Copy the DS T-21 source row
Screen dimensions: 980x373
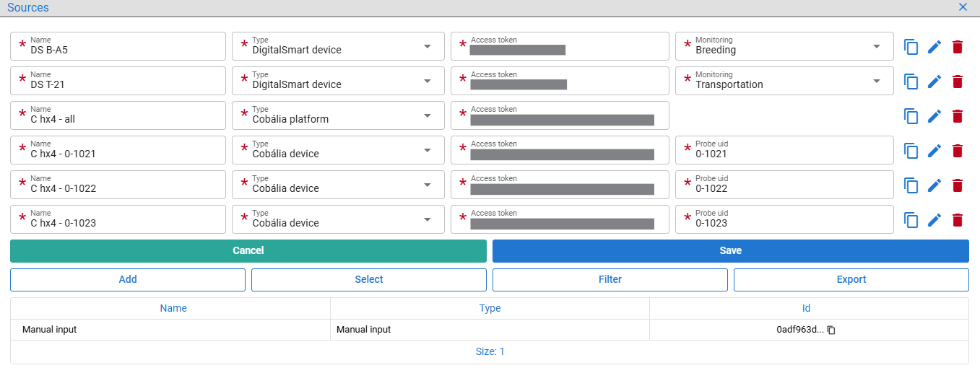pyautogui.click(x=911, y=82)
